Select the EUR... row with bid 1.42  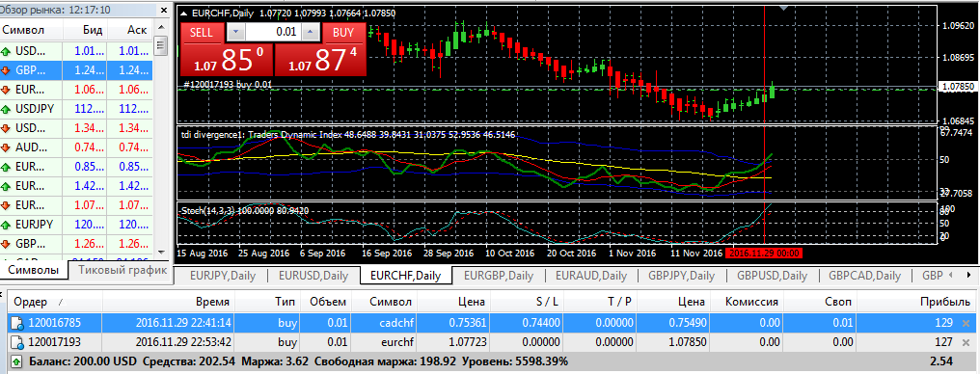coord(76,186)
